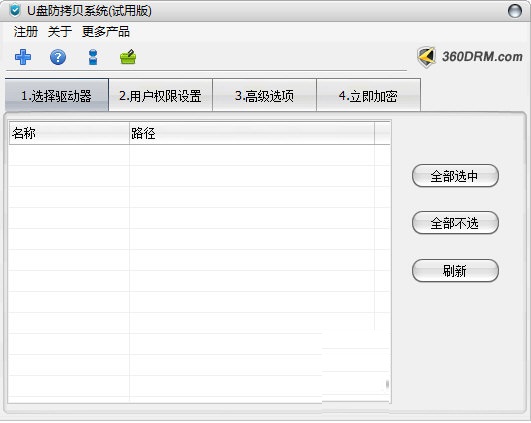Click the 路径 column header
Screen dimensions: 531x423
252,133
